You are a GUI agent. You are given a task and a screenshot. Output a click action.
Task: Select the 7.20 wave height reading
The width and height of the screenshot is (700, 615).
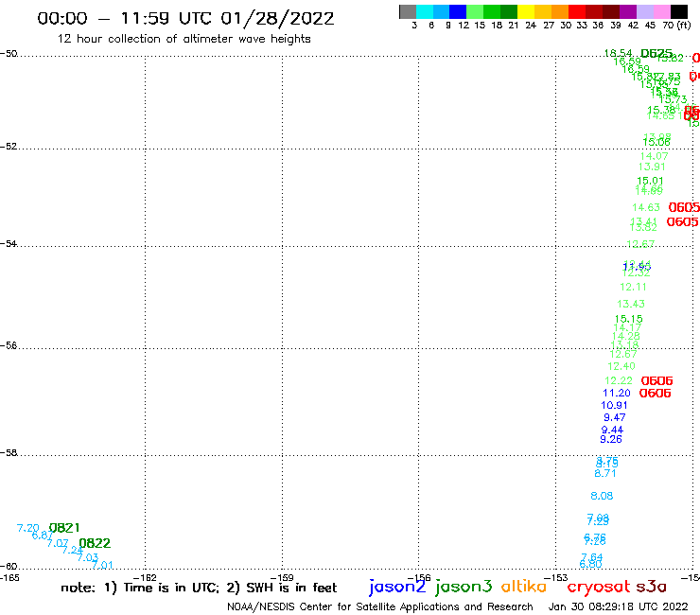click(x=28, y=528)
